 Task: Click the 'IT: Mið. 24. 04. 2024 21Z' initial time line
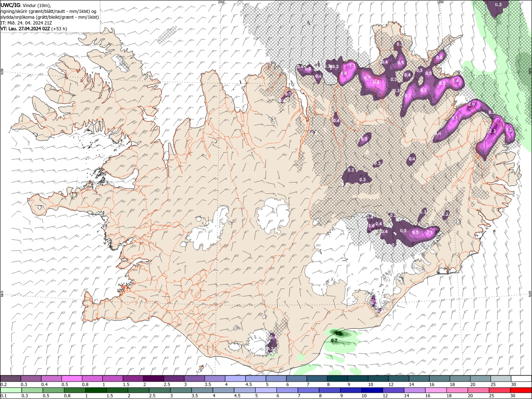[x=26, y=23]
